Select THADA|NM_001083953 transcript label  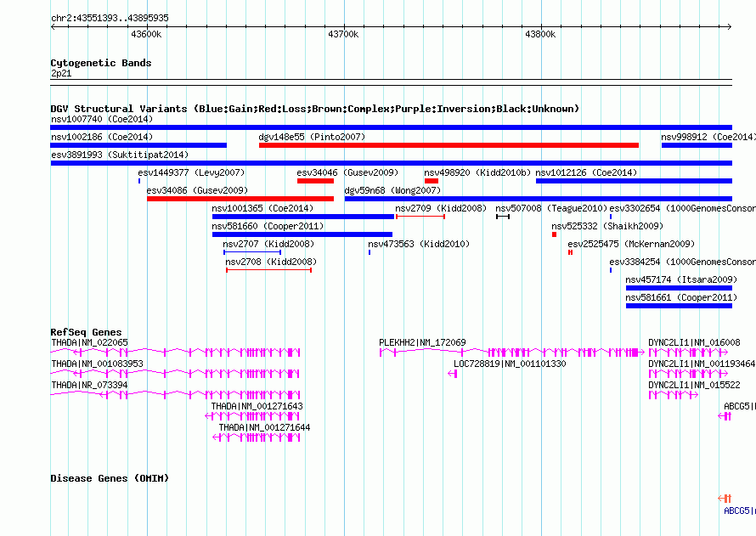pos(97,364)
